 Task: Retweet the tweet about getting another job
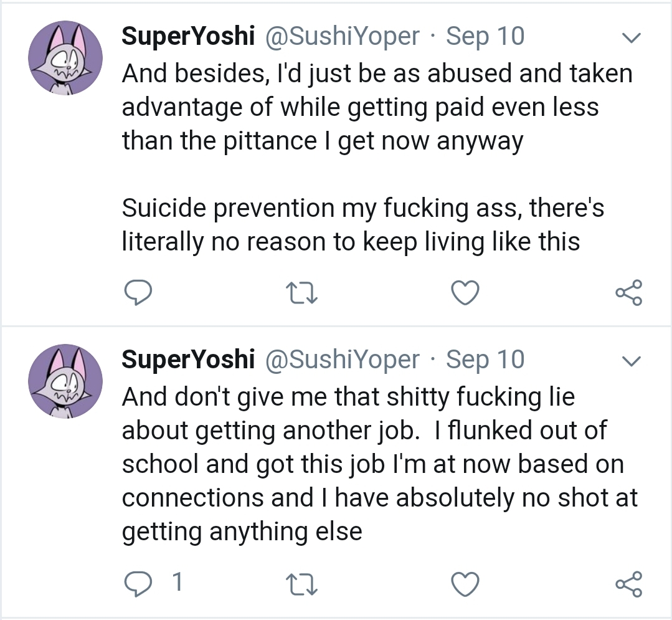pos(302,583)
